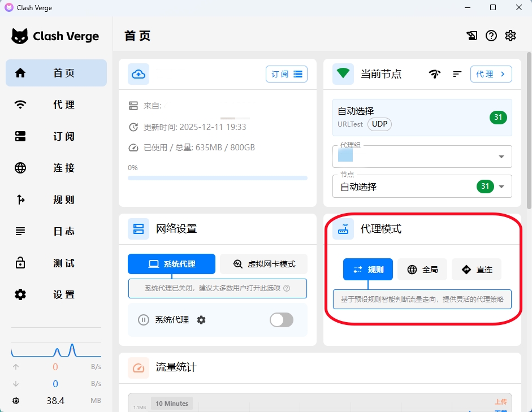Click the settings gear icon in top header
This screenshot has height=412, width=532.
pos(511,36)
